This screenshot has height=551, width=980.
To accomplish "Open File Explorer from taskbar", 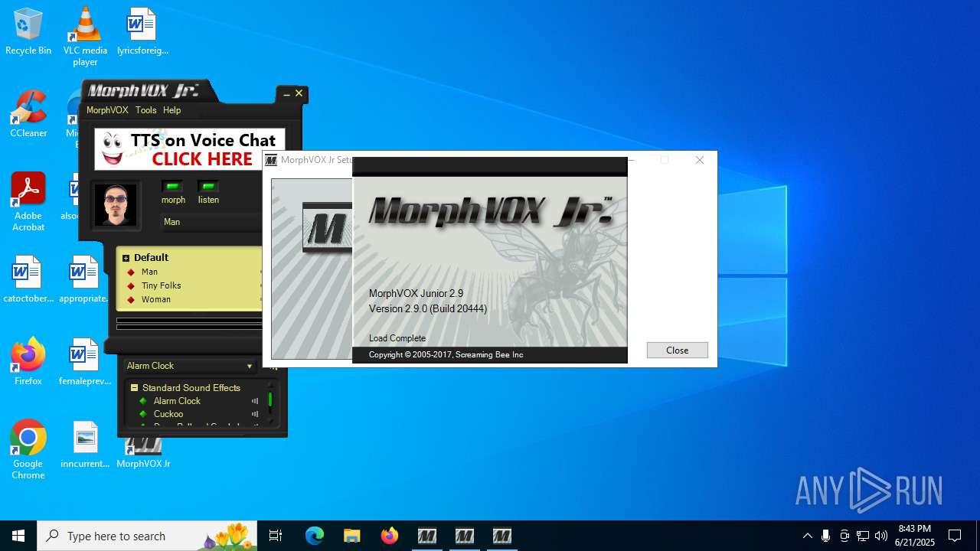I will click(x=351, y=536).
